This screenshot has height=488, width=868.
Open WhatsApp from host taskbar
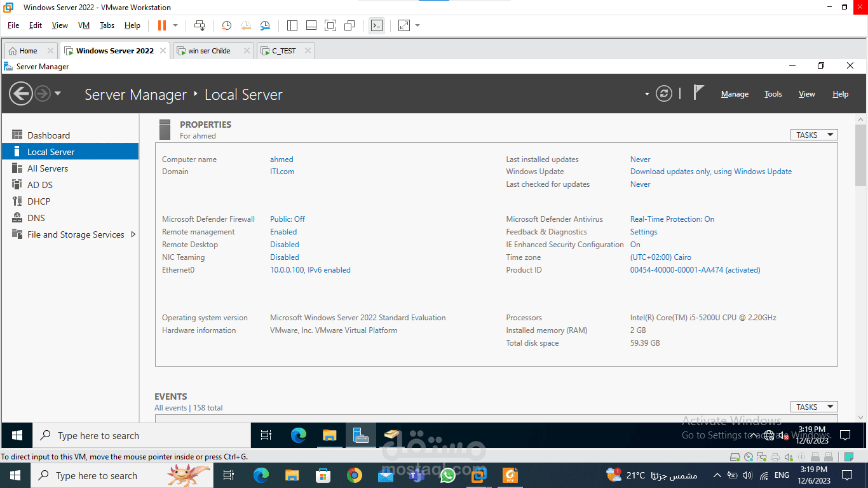click(x=448, y=475)
